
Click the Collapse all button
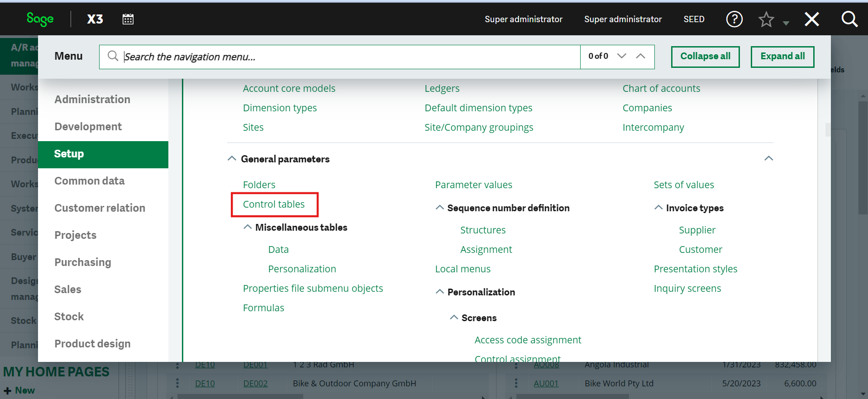705,57
